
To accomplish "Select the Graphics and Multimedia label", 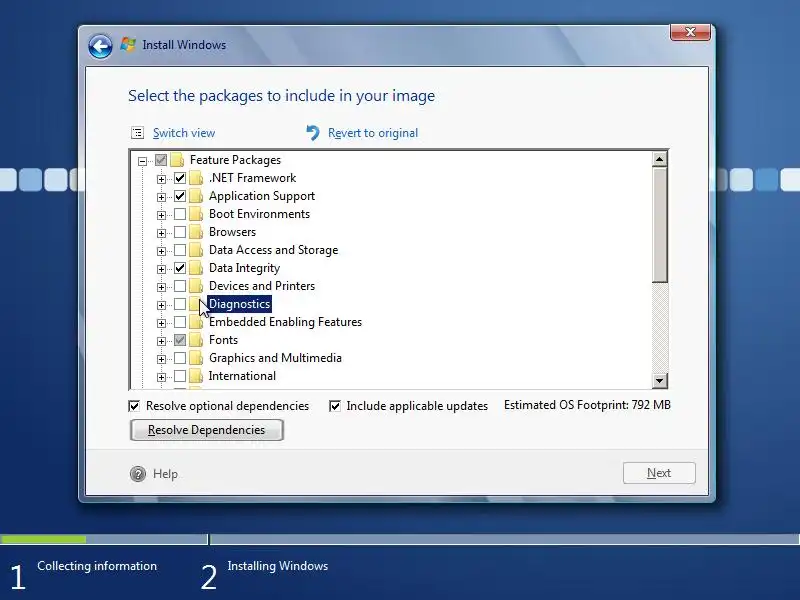I will 275,358.
